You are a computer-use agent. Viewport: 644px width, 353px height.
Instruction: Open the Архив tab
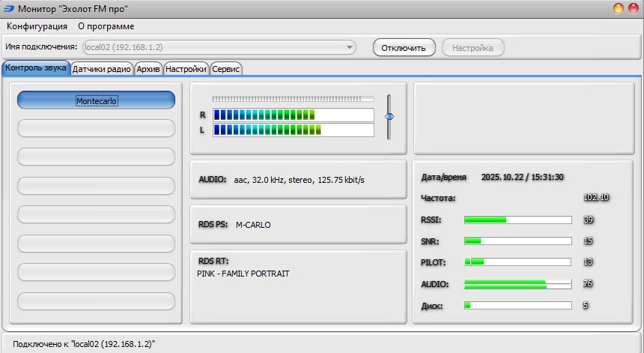tap(148, 69)
